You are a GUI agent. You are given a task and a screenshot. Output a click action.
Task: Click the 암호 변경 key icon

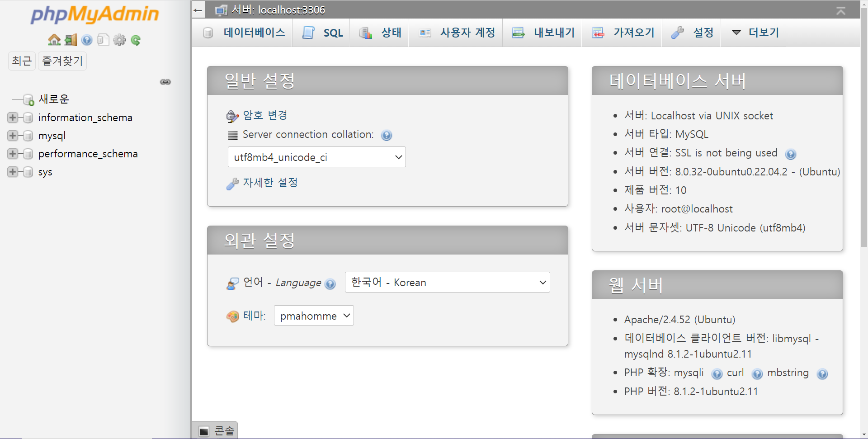point(232,116)
